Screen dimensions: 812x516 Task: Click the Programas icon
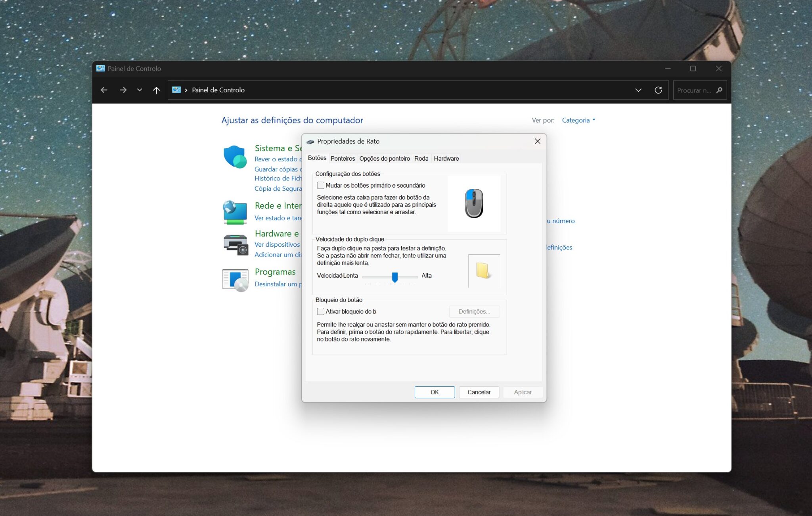(235, 279)
